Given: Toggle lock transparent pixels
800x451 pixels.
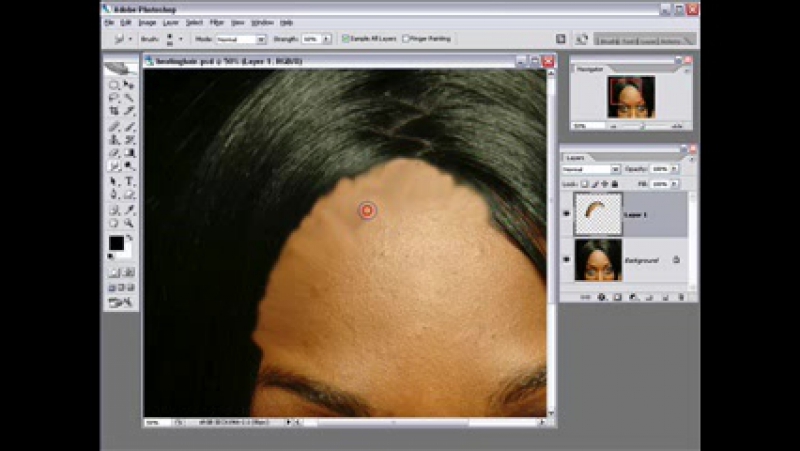Looking at the screenshot, I should [x=585, y=184].
